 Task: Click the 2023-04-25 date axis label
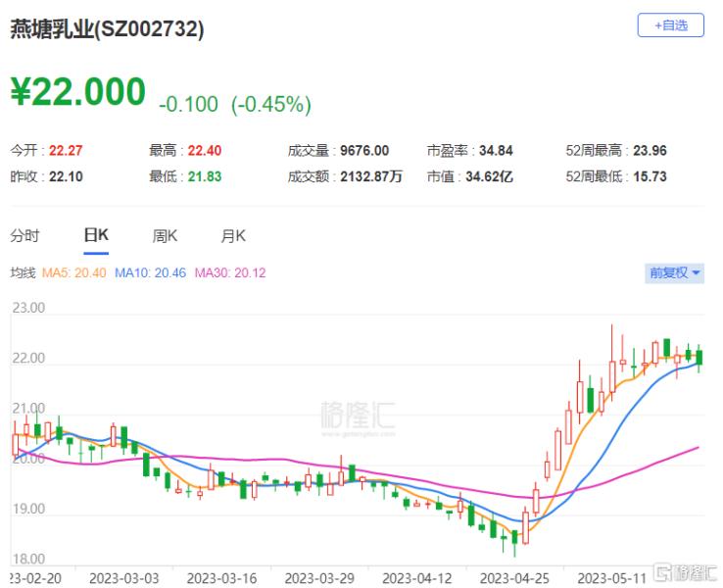point(514,579)
